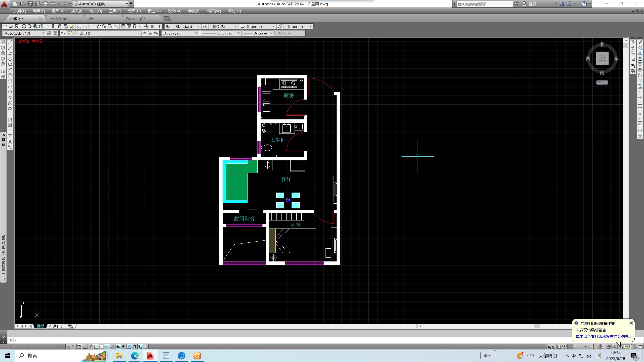The image size is (644, 362).
Task: Toggle Grid Display in status bar
Action: 79,347
